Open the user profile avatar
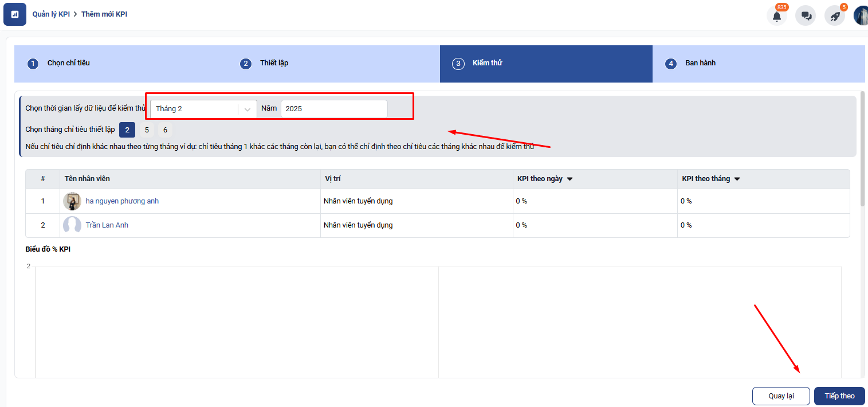Screen dimensions: 868x407 click(x=861, y=16)
